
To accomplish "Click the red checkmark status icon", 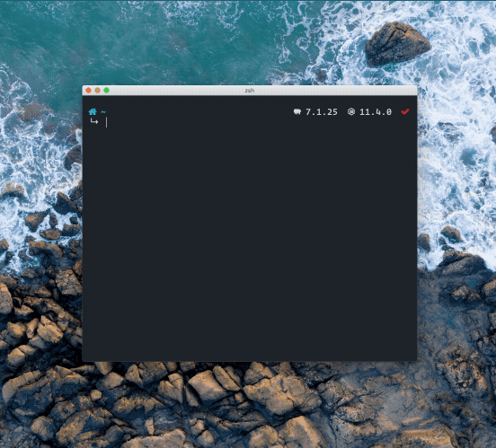I will tap(405, 111).
